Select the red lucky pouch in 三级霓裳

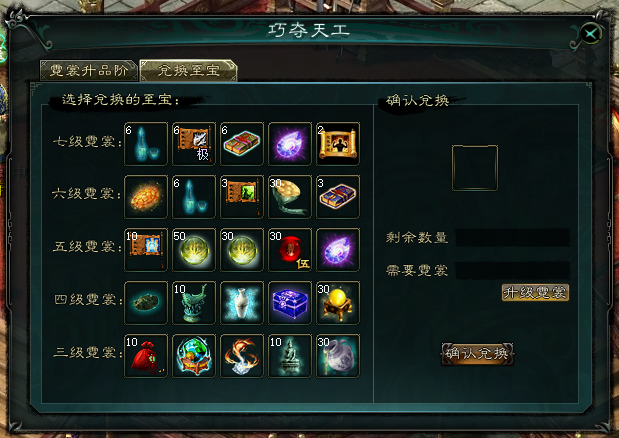pyautogui.click(x=146, y=356)
